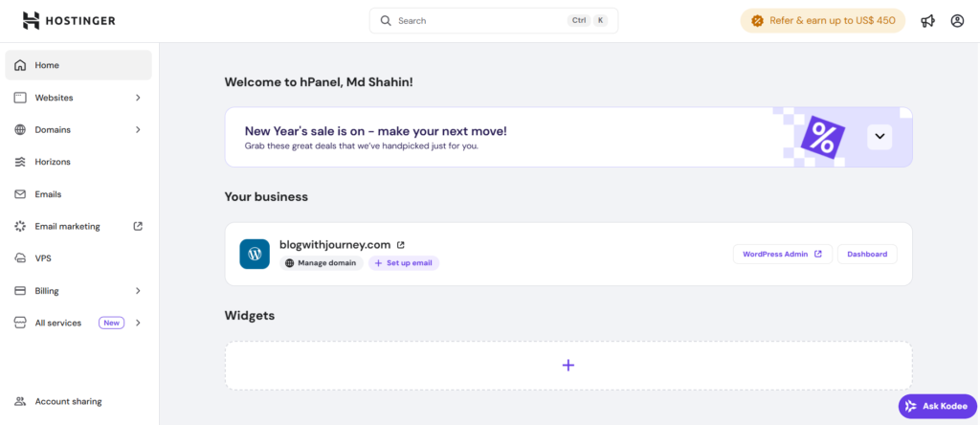Go to Emails in the sidebar
Image resolution: width=980 pixels, height=425 pixels.
pos(48,194)
